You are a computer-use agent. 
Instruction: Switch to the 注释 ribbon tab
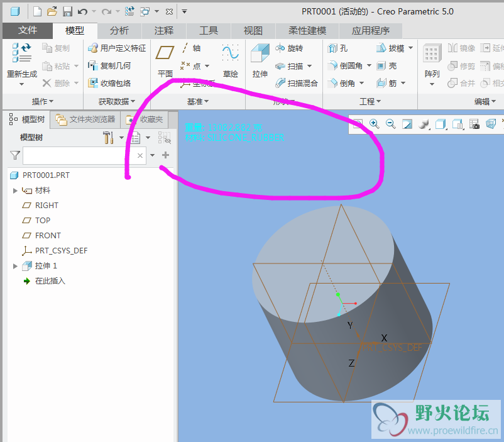(x=164, y=31)
